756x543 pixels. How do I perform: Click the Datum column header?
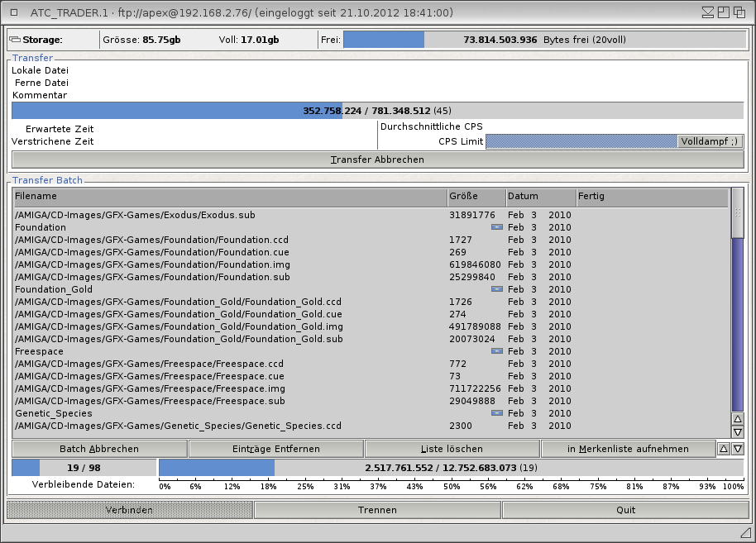point(539,197)
